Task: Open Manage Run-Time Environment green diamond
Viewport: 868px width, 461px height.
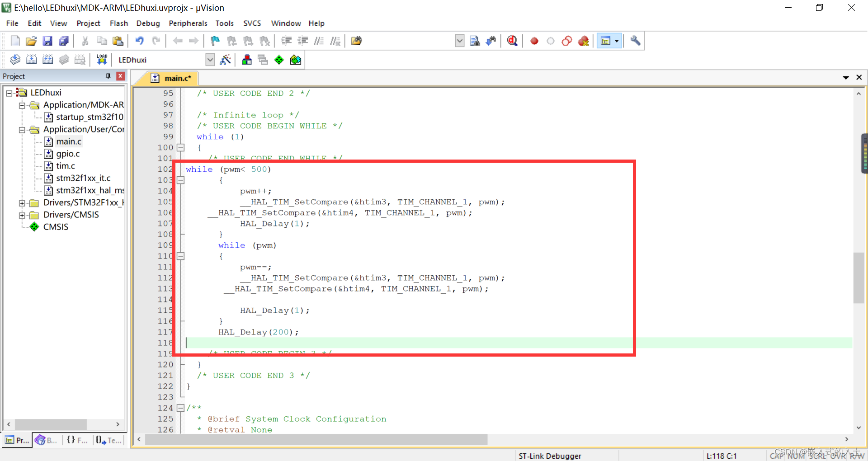Action: 279,60
